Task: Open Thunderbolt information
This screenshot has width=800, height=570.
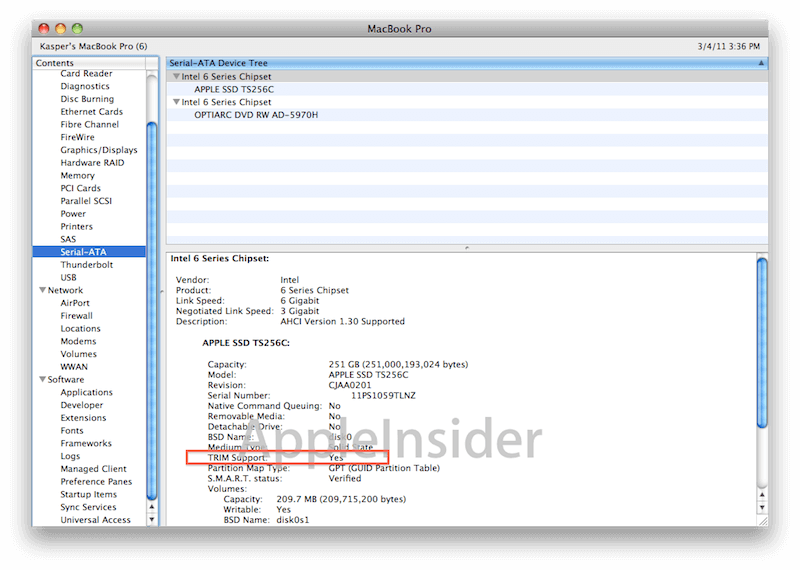Action: click(87, 265)
